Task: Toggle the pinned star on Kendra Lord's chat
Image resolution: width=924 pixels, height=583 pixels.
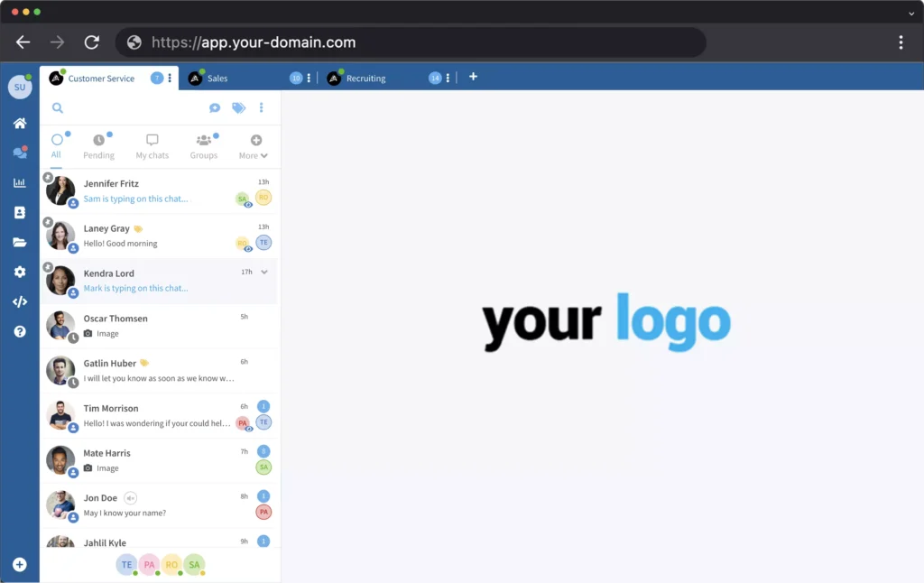Action: click(47, 267)
